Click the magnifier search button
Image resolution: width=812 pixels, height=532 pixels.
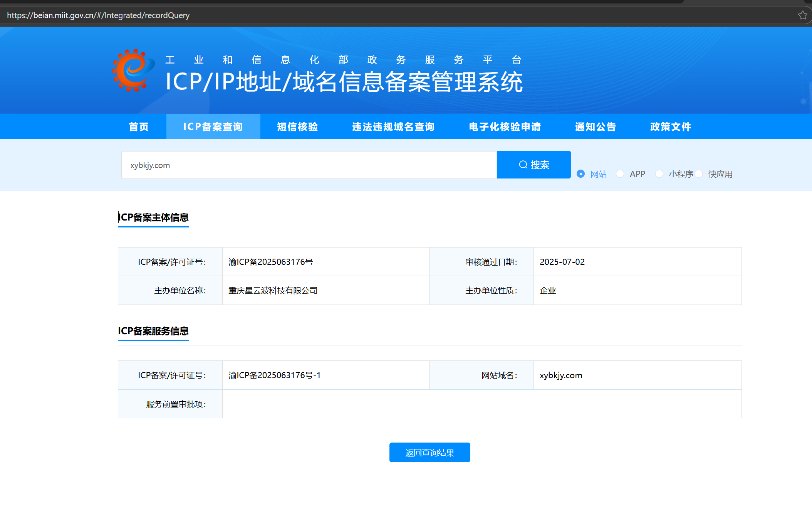[x=534, y=165]
